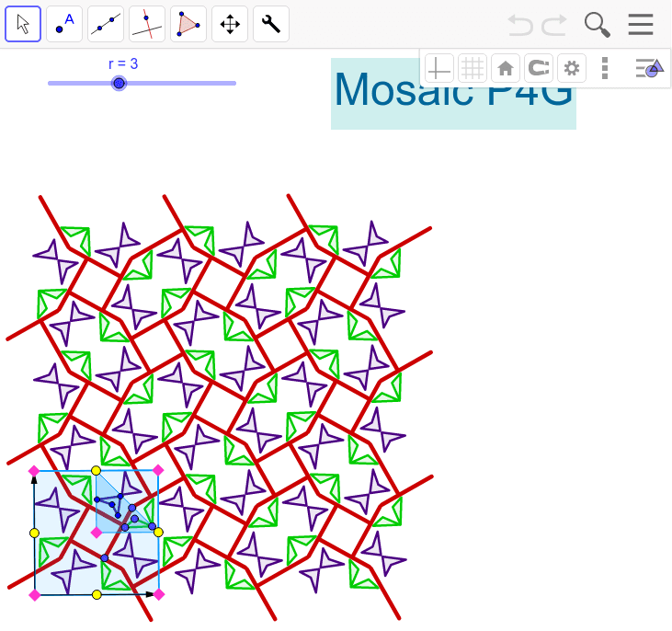Click the pink diamond at cell center
672x631 pixels.
pyautogui.click(x=97, y=533)
